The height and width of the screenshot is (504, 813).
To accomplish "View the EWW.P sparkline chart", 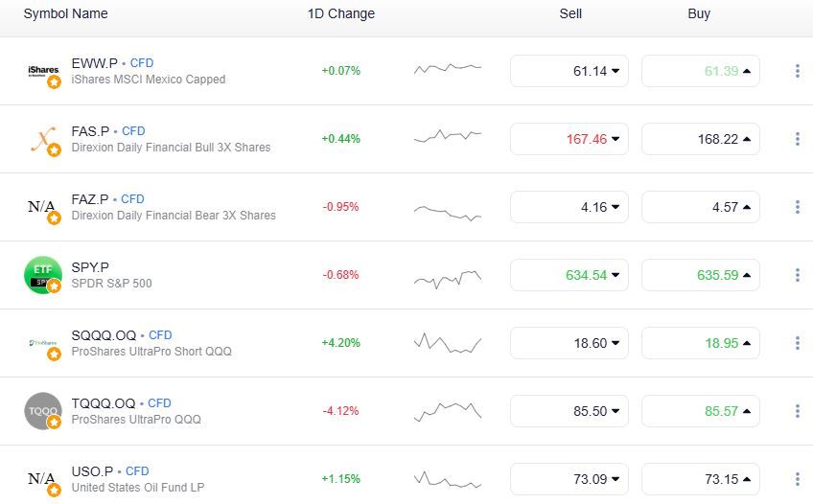I will pyautogui.click(x=448, y=69).
